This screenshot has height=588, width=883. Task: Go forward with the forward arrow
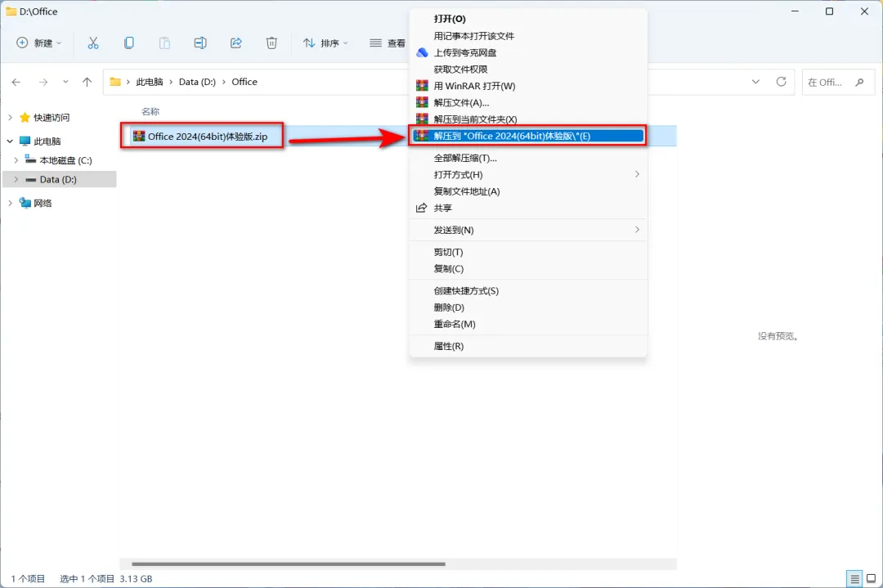(43, 83)
